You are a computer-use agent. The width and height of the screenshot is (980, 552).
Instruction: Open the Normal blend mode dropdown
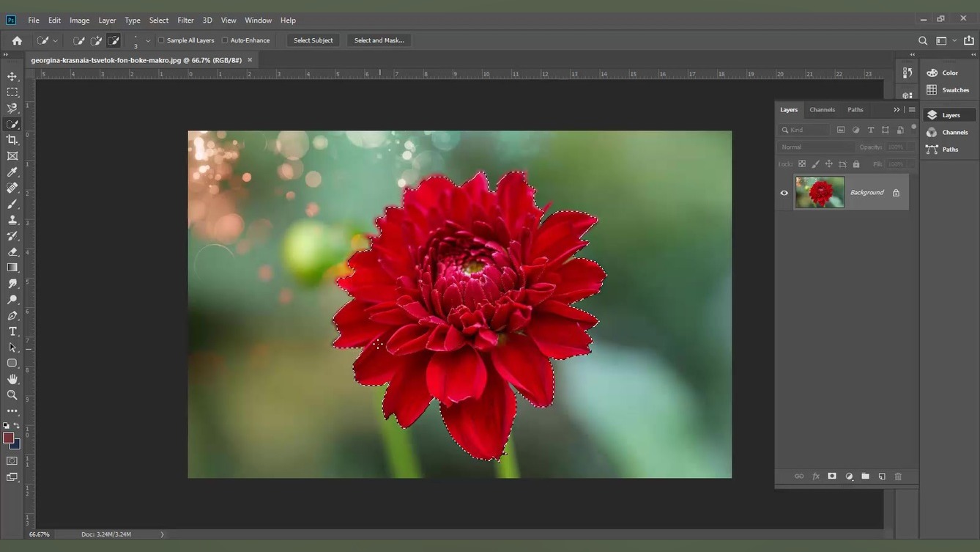coord(814,147)
